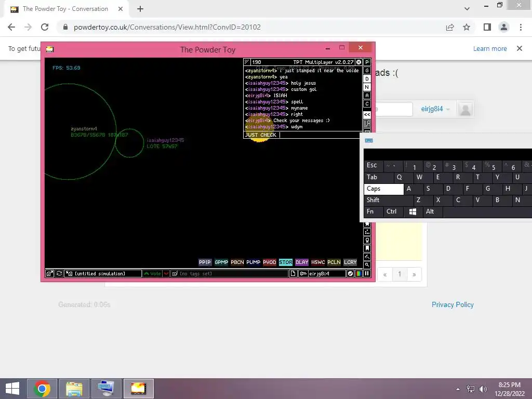Dismiss the Chrome notification bar with X
532x399 pixels.
(x=520, y=48)
